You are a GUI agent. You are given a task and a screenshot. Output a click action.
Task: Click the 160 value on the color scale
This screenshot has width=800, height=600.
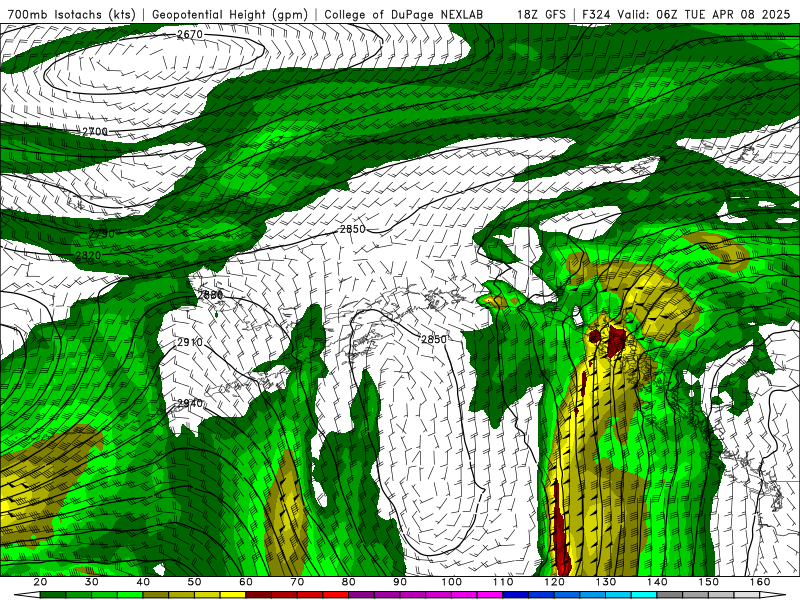coord(760,582)
